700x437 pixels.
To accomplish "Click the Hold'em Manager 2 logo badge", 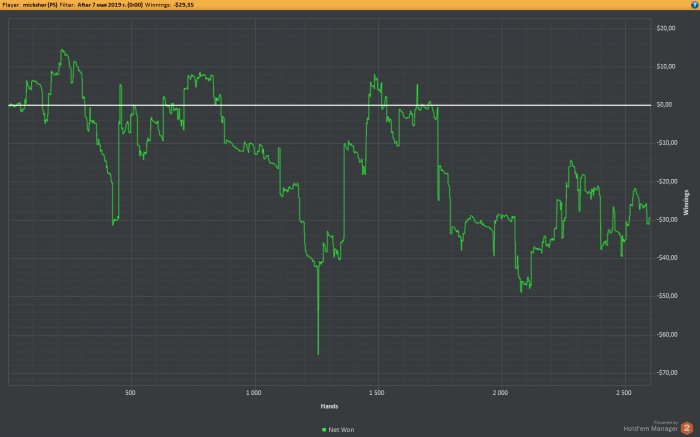I will 687,428.
